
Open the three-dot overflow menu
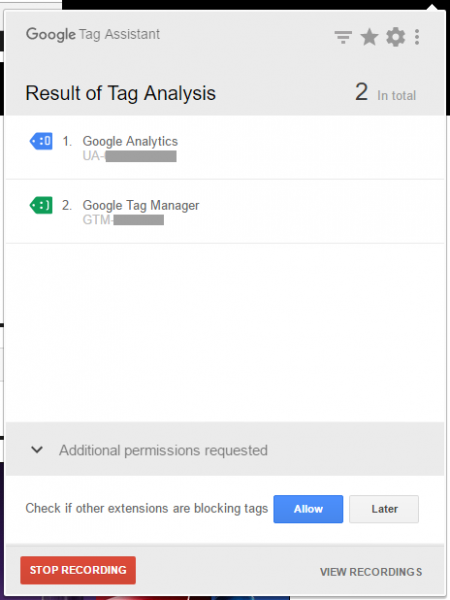point(417,37)
